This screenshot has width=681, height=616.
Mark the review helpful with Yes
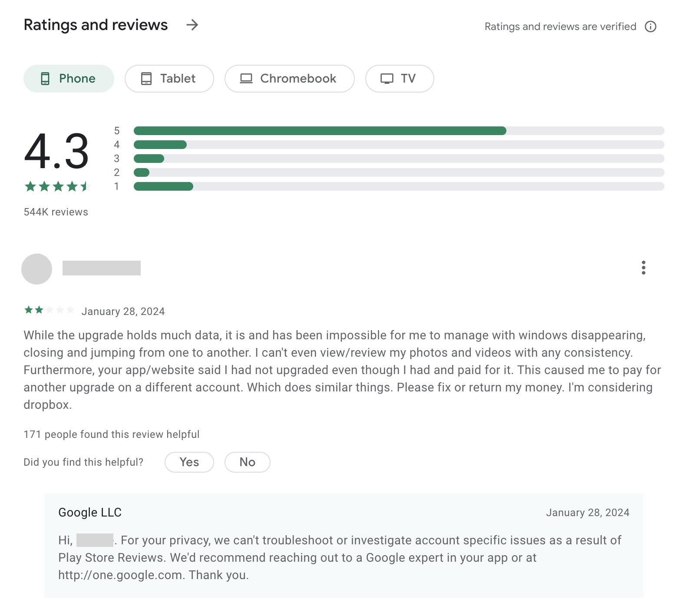coord(189,462)
